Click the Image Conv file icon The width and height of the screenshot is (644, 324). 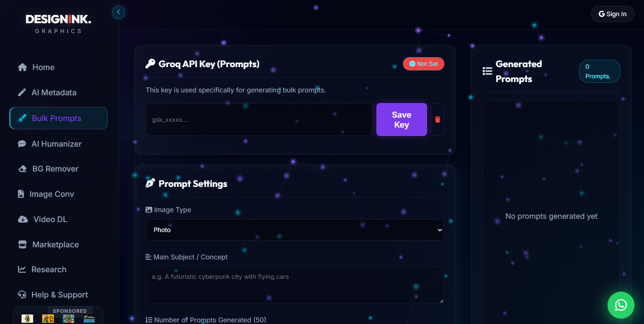coord(21,194)
